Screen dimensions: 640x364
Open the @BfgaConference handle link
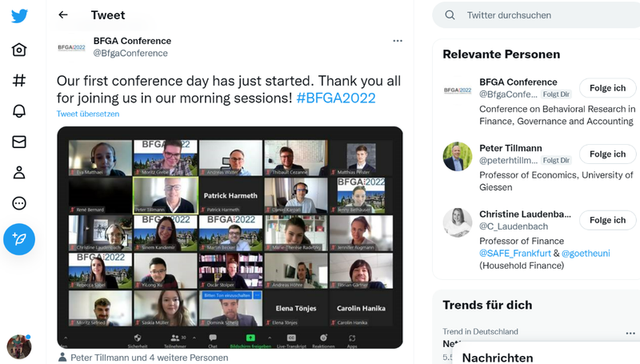(x=130, y=53)
